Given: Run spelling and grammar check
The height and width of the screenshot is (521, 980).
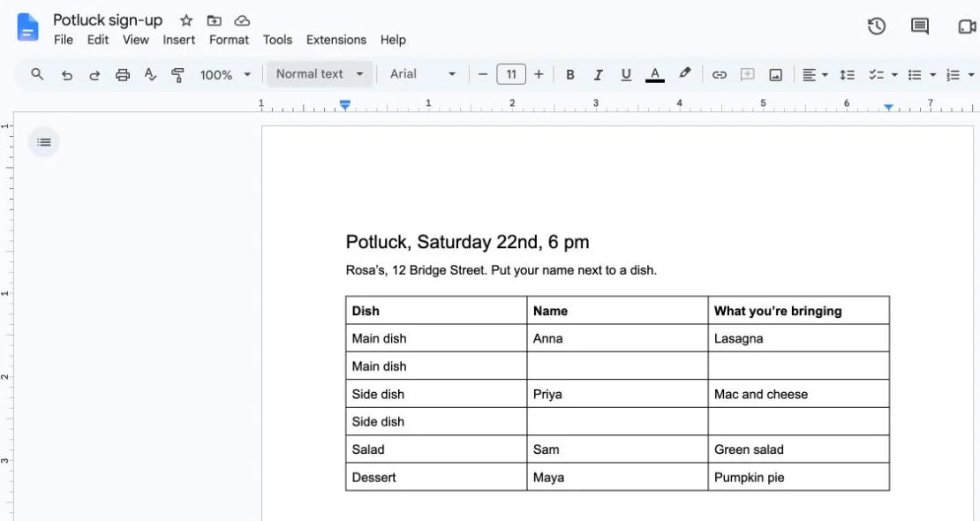Looking at the screenshot, I should click(150, 74).
